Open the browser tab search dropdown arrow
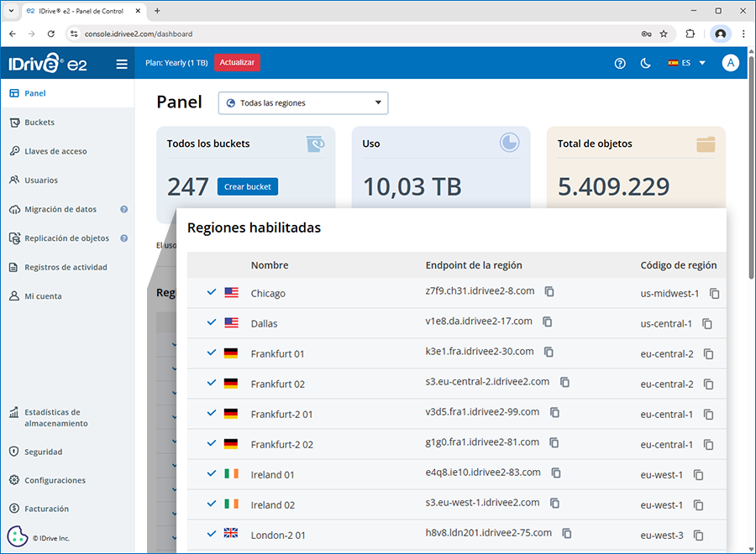Viewport: 756px width, 554px height. (11, 11)
